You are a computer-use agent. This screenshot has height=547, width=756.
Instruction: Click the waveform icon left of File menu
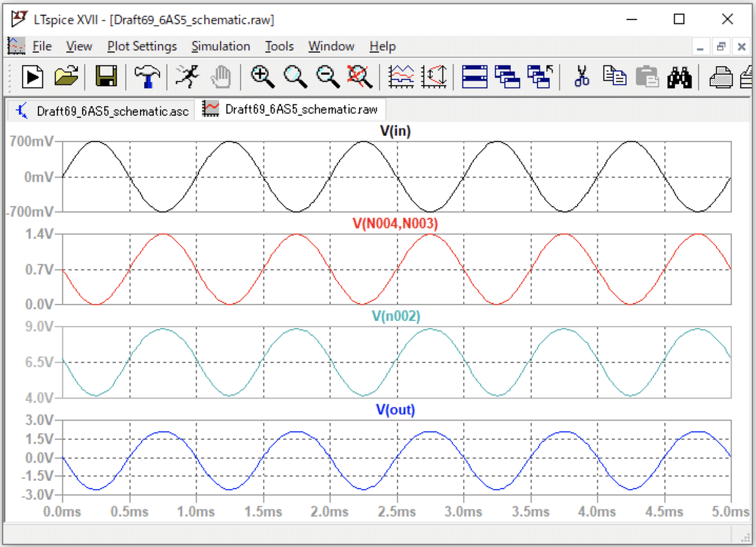(x=16, y=47)
